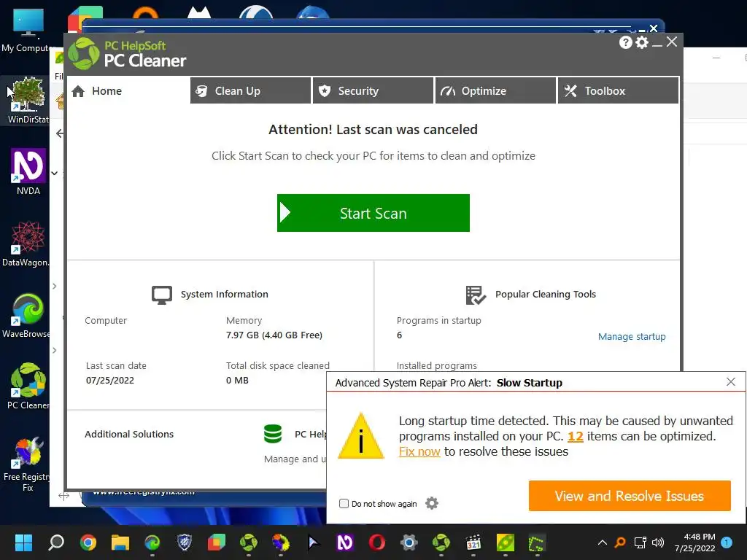Open Opera browser from taskbar
The height and width of the screenshot is (560, 747).
pyautogui.click(x=377, y=542)
